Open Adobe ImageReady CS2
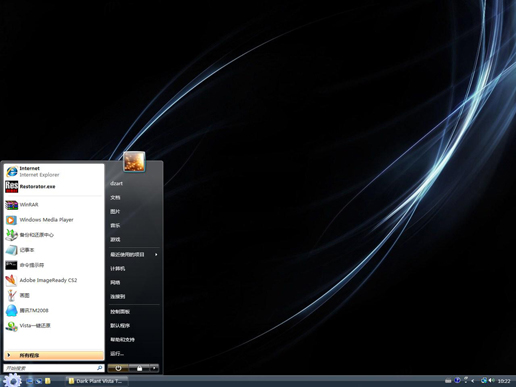The width and height of the screenshot is (516, 387). click(x=54, y=280)
